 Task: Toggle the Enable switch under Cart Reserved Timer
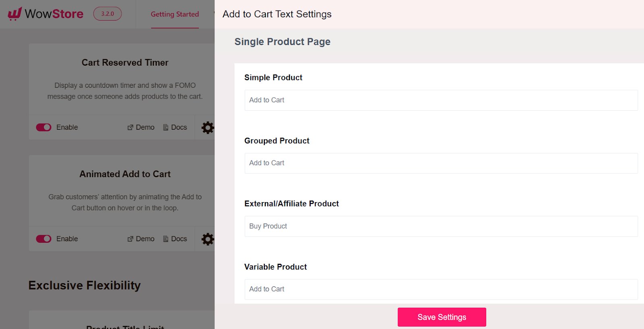(x=43, y=127)
